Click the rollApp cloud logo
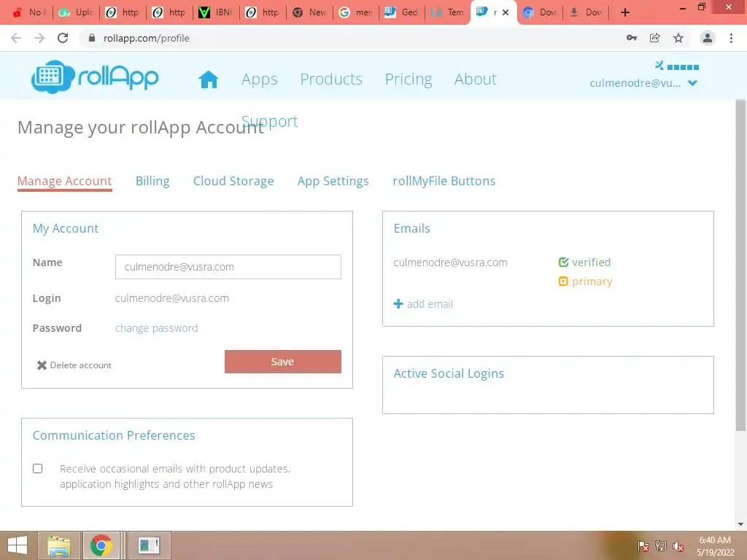Image resolution: width=747 pixels, height=560 pixels. pos(53,77)
